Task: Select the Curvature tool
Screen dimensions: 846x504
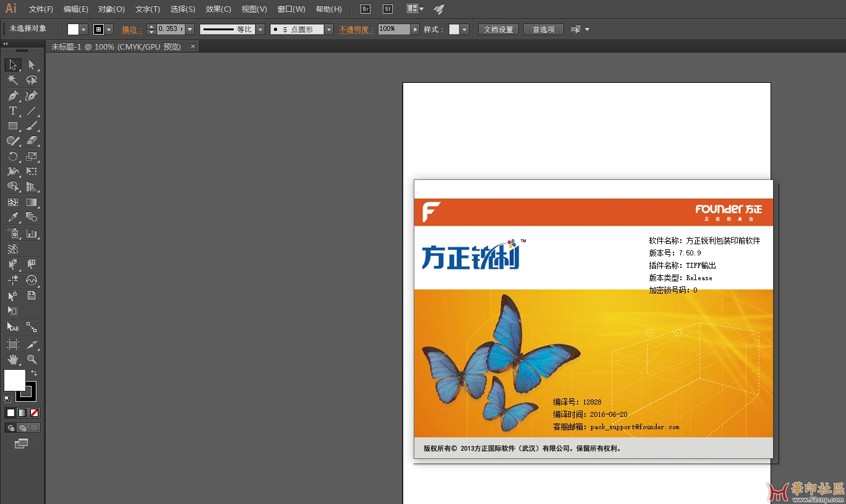Action: (x=32, y=96)
